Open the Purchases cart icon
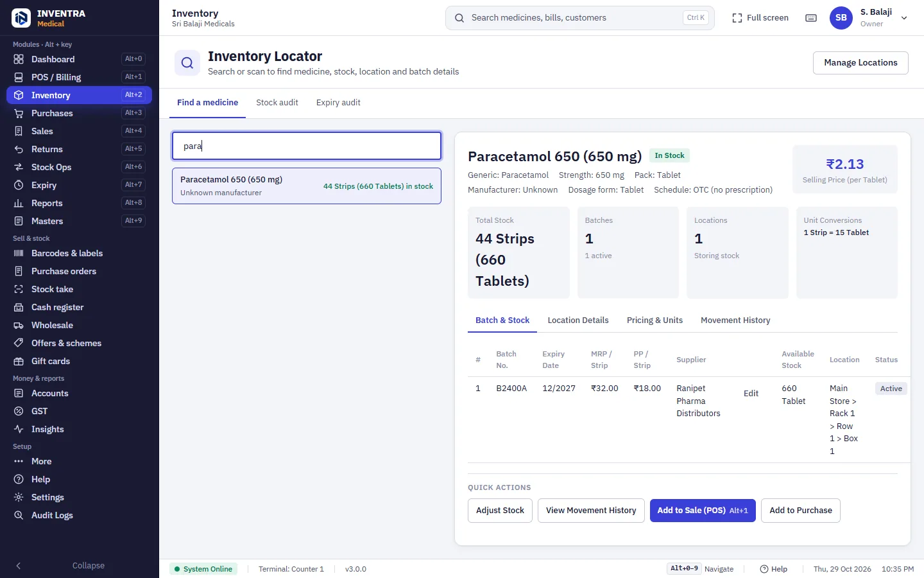The image size is (924, 578). point(19,113)
